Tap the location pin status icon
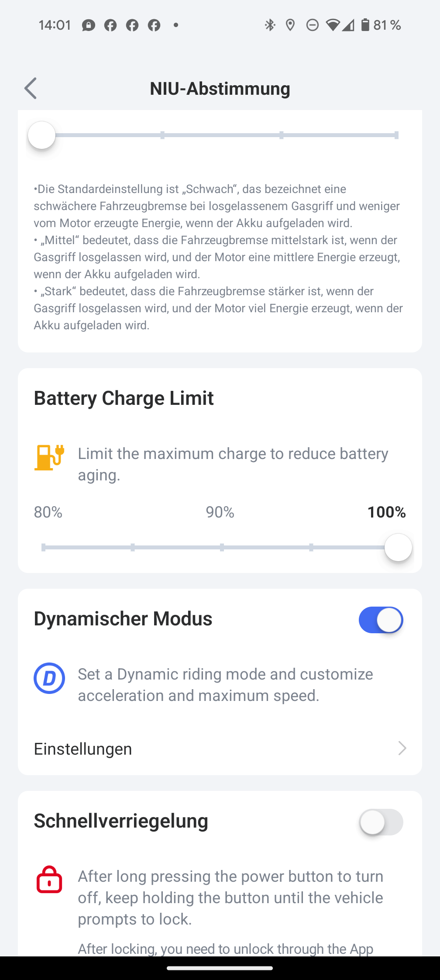This screenshot has width=440, height=980. pyautogui.click(x=290, y=25)
